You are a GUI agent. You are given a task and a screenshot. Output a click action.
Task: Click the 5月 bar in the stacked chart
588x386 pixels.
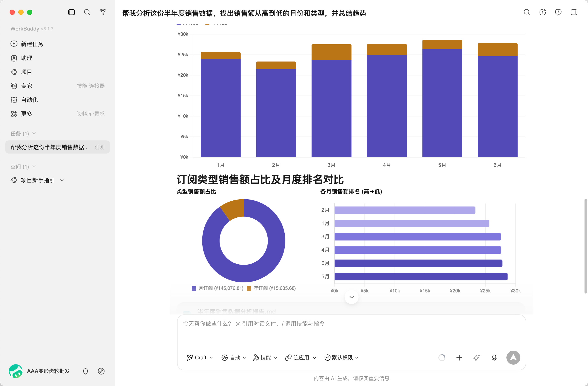[x=442, y=98]
